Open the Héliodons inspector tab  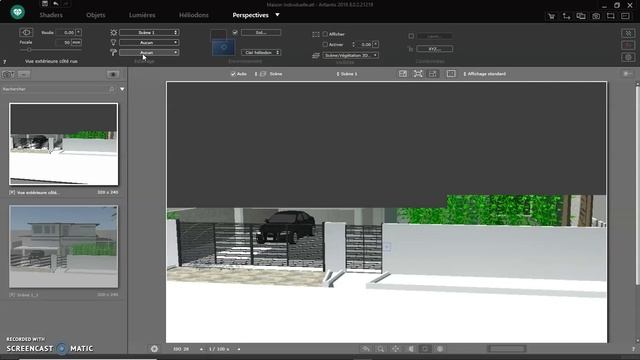pos(193,15)
